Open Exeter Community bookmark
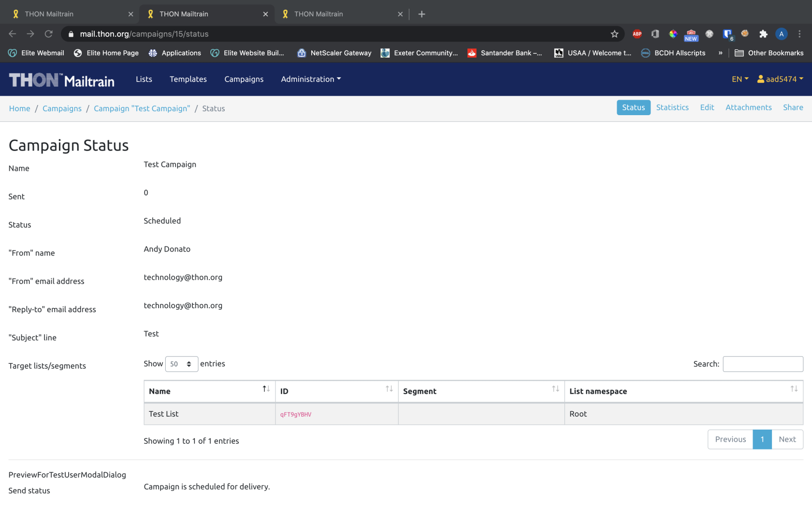Image resolution: width=812 pixels, height=508 pixels. [419, 53]
